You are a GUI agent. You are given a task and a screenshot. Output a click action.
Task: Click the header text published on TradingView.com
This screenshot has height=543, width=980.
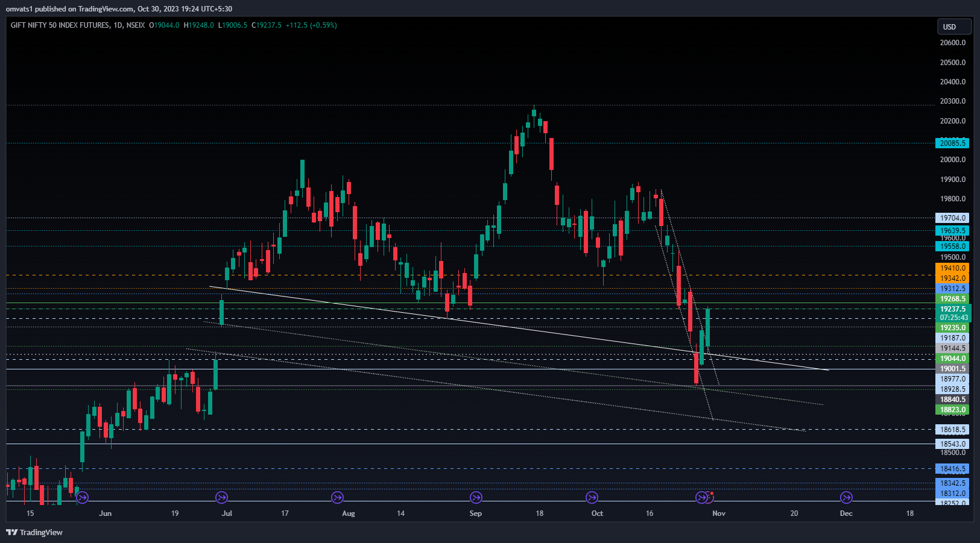(x=84, y=9)
